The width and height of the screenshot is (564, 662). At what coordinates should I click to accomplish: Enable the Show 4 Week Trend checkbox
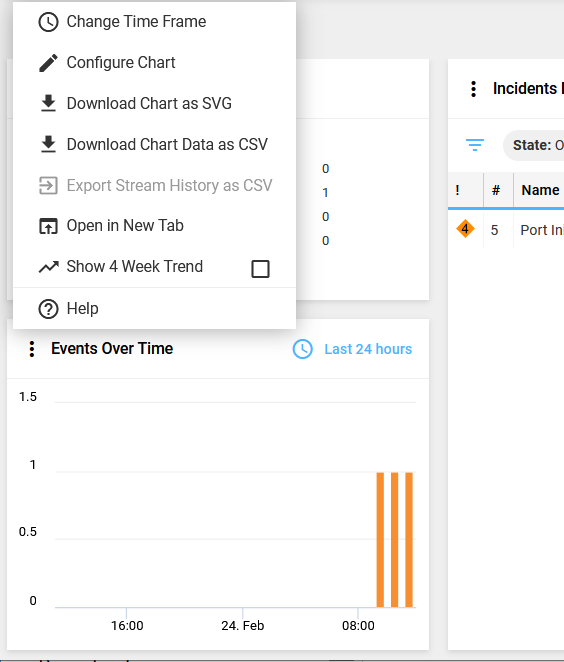(260, 269)
